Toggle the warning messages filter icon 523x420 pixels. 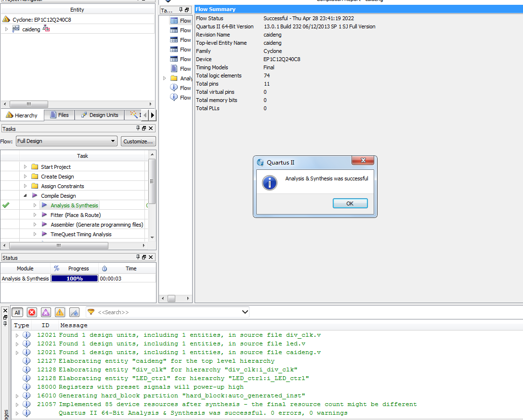click(60, 312)
